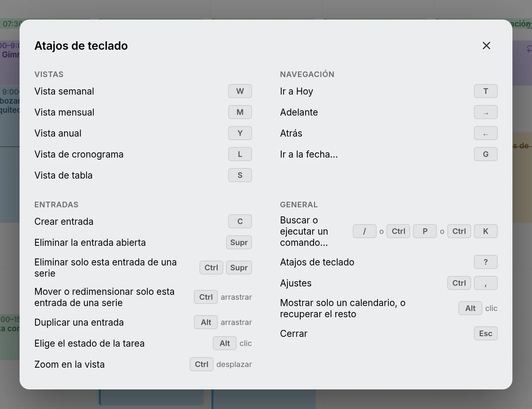Click the ENTRADAS section heading
This screenshot has height=409, width=532.
pyautogui.click(x=56, y=204)
